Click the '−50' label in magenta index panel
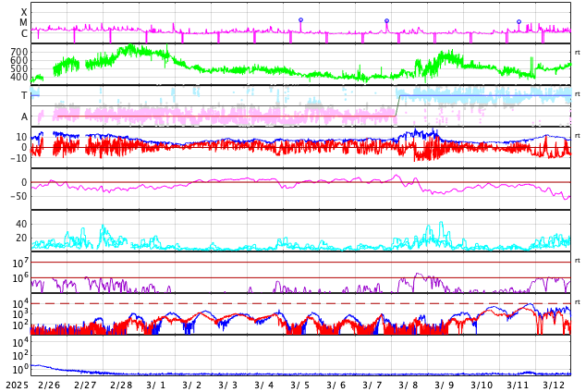The width and height of the screenshot is (586, 392). (x=18, y=196)
